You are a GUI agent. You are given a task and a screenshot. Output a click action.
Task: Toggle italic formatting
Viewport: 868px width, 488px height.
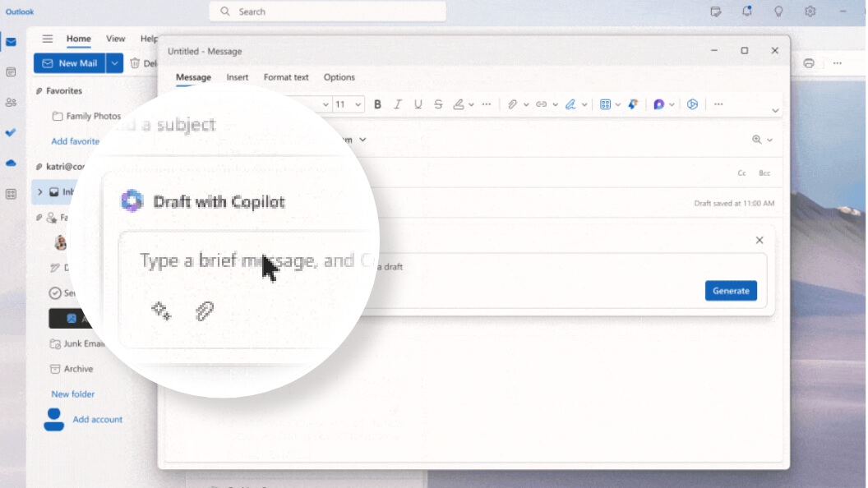point(398,104)
